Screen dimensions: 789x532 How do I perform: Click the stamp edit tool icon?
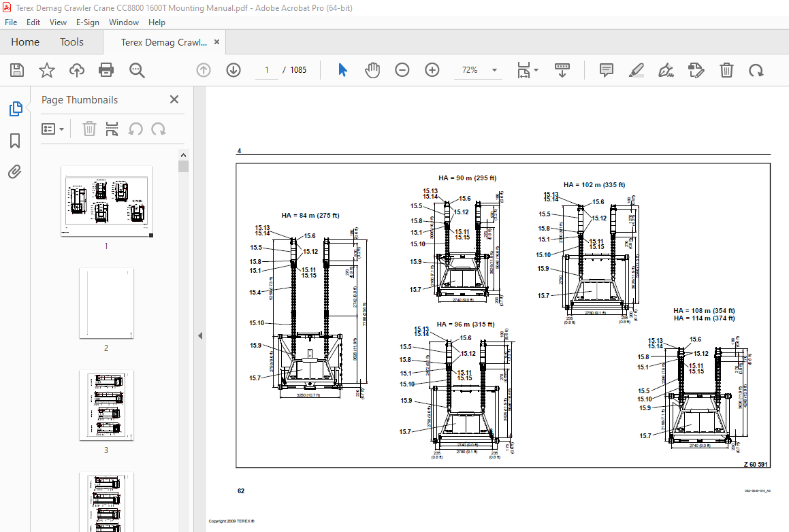pyautogui.click(x=696, y=70)
